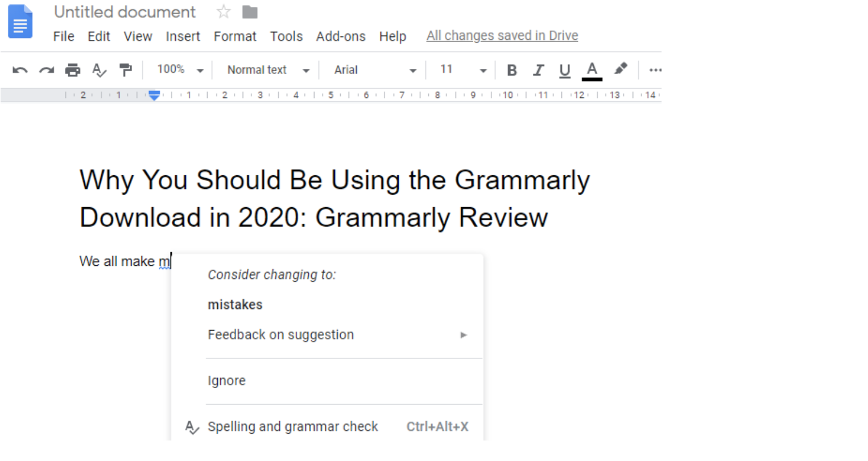Open the Google Docs home icon
This screenshot has height=461, width=868.
point(20,21)
